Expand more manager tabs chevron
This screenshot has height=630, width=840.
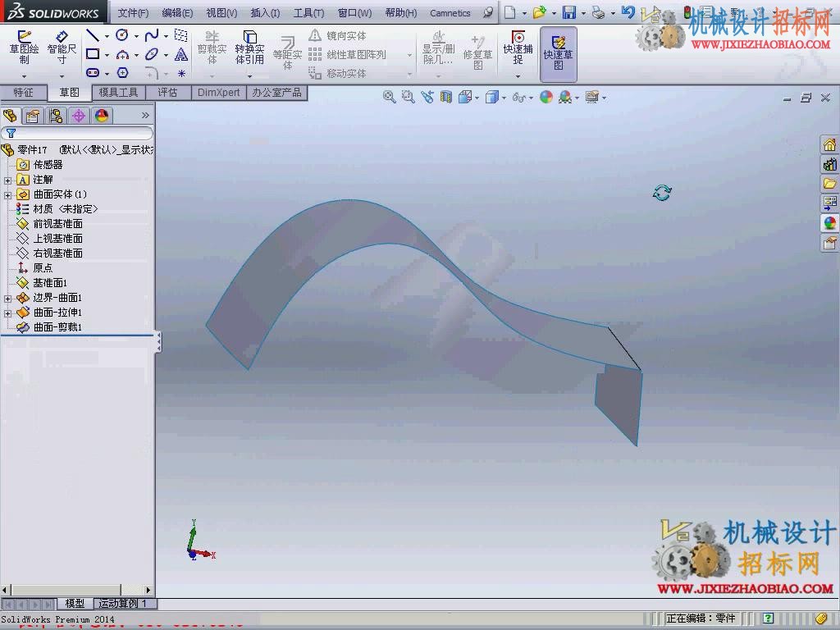coord(145,115)
